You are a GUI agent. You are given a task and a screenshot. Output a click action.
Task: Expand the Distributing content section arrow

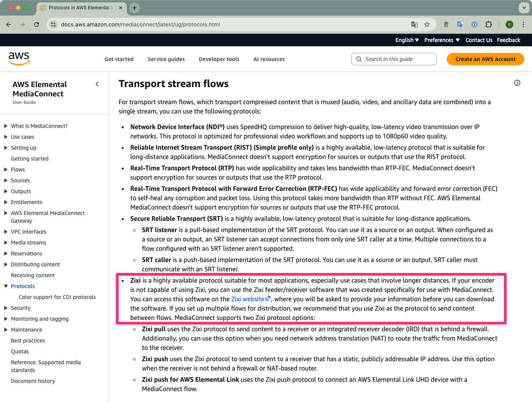[x=6, y=264]
